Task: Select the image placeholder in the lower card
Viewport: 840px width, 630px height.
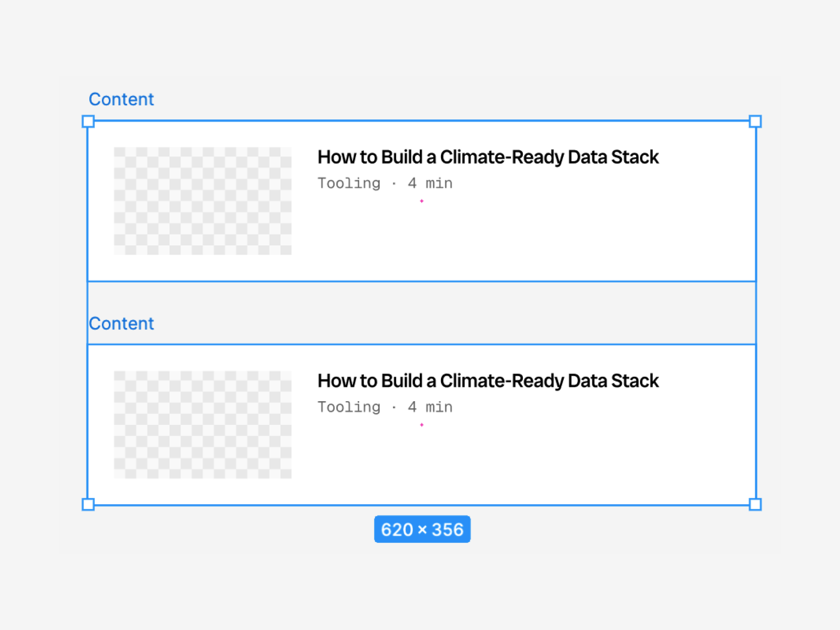Action: point(203,425)
